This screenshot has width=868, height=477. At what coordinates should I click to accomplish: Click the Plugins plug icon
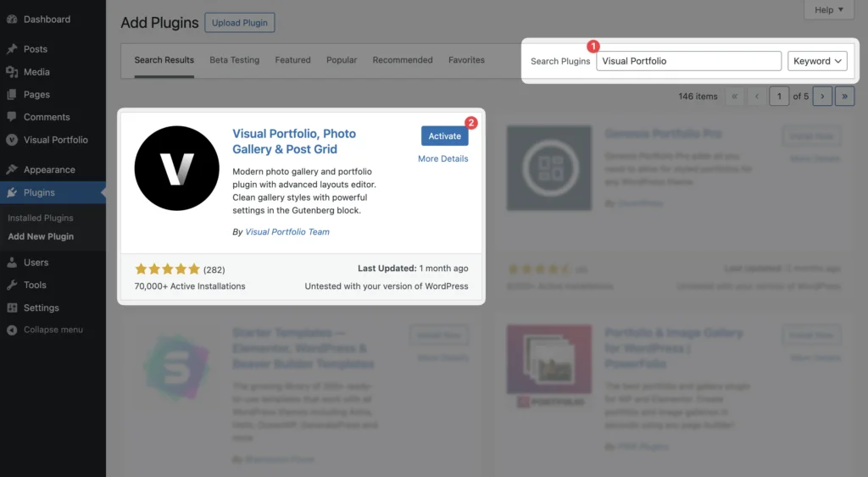(12, 192)
